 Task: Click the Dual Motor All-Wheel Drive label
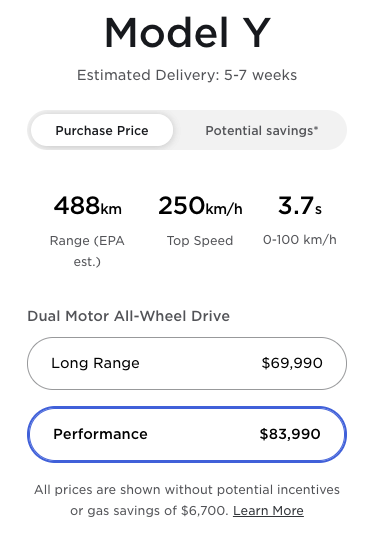click(129, 316)
